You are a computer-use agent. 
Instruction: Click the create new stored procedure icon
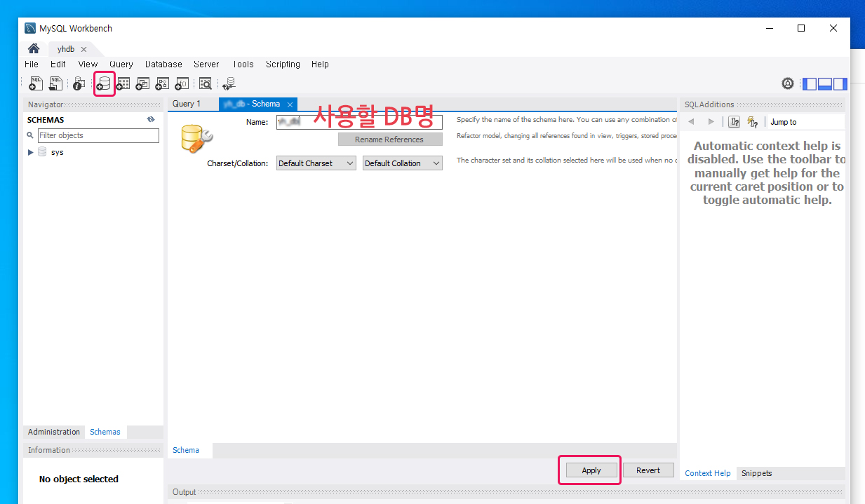click(162, 84)
